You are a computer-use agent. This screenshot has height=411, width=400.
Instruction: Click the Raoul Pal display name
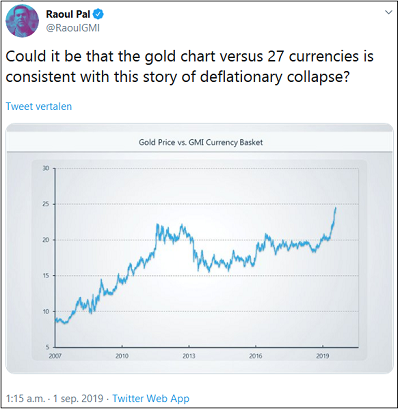68,14
